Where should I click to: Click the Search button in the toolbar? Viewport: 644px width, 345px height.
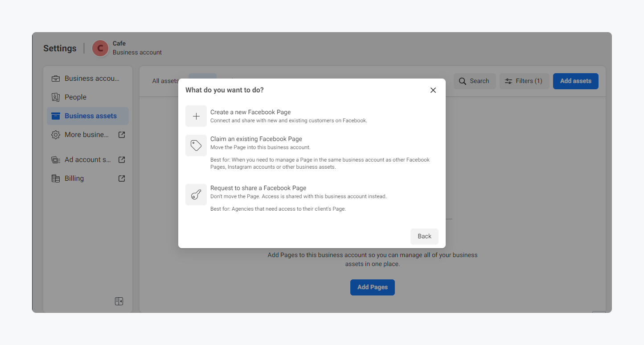pos(474,81)
